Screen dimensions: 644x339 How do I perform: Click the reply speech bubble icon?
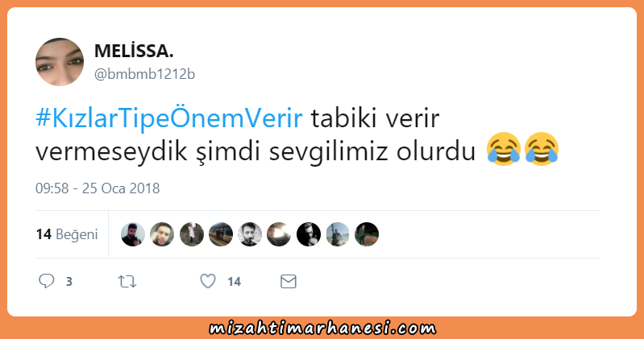pos(47,281)
